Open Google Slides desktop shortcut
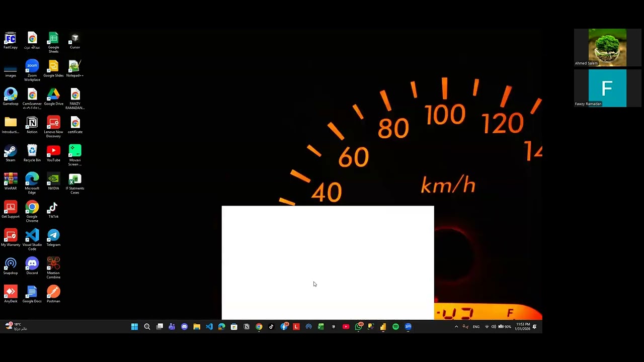Screen dimensions: 644x362 [53, 69]
